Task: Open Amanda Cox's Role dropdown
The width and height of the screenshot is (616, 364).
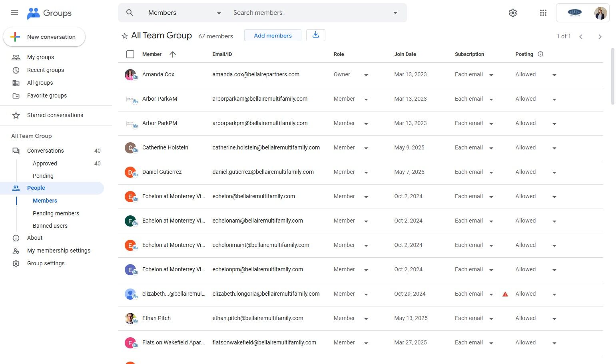Action: coord(366,75)
